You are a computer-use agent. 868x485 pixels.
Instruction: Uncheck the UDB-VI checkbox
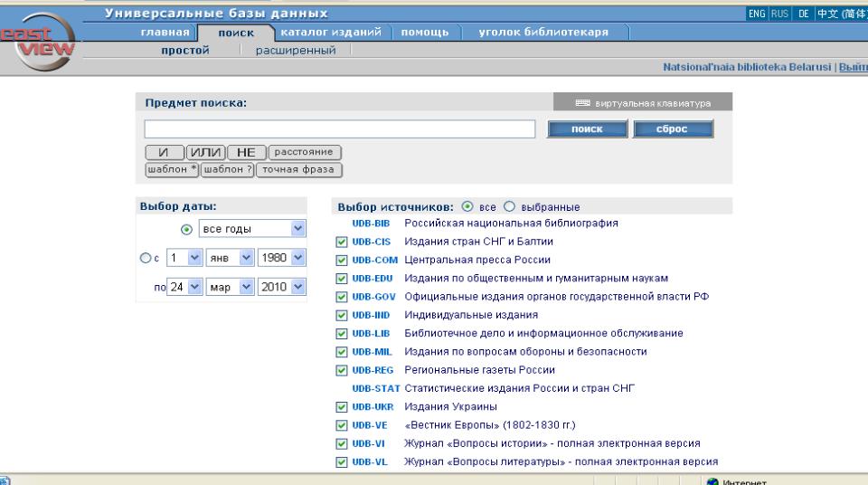[x=342, y=443]
